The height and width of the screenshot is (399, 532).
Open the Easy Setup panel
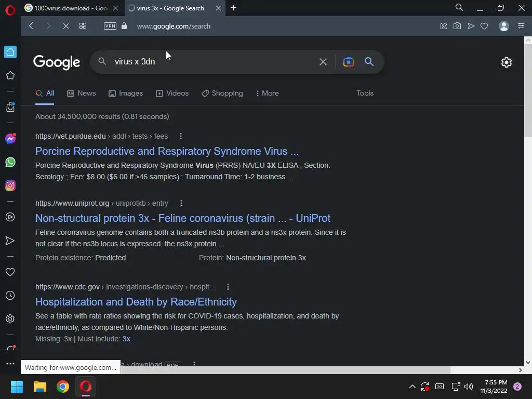(521, 26)
